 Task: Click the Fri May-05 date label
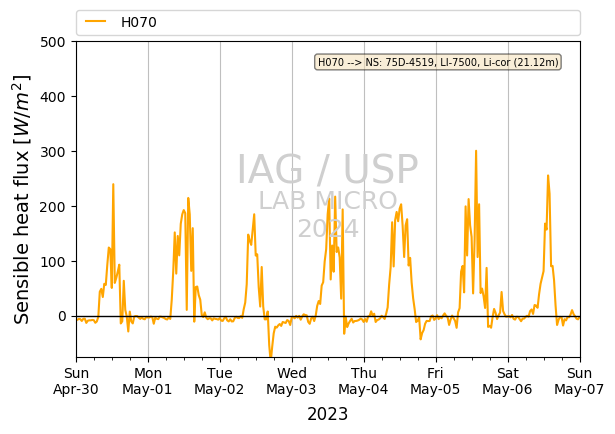(435, 381)
